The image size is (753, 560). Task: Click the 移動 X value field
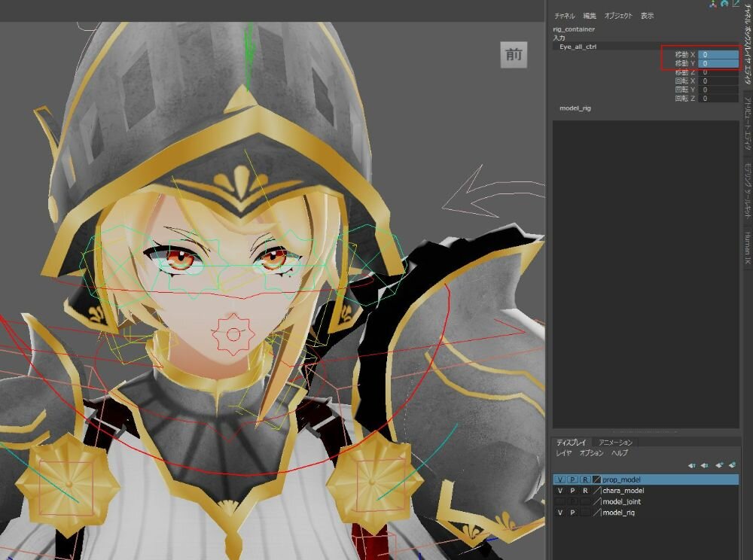718,55
